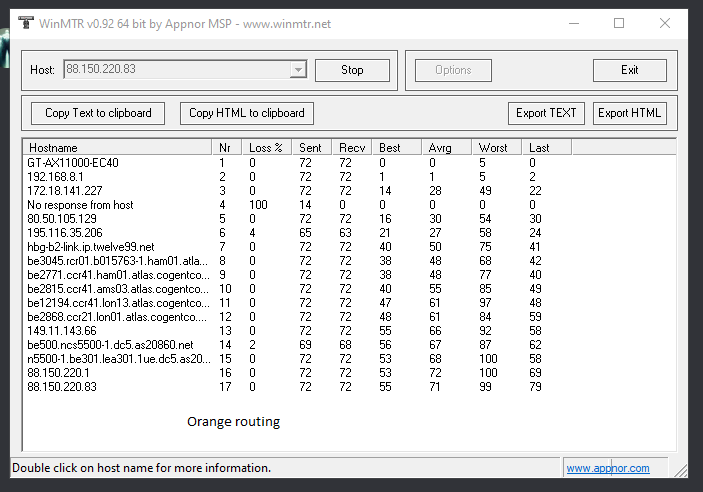This screenshot has height=492, width=703.
Task: Click the Loss % column header
Action: click(267, 148)
